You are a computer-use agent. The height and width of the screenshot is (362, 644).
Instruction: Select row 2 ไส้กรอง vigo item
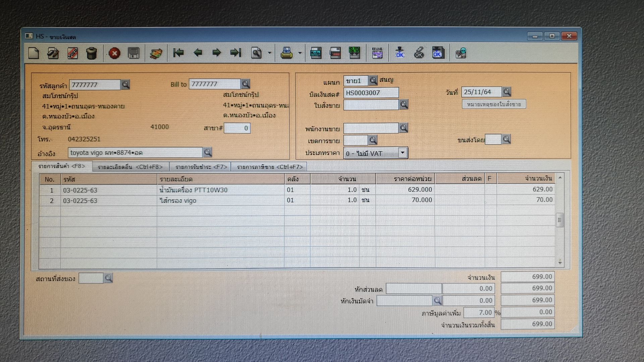[178, 200]
